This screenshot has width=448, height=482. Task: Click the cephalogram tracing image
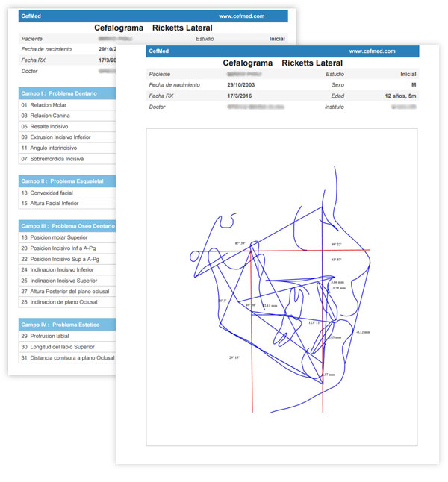tap(281, 287)
